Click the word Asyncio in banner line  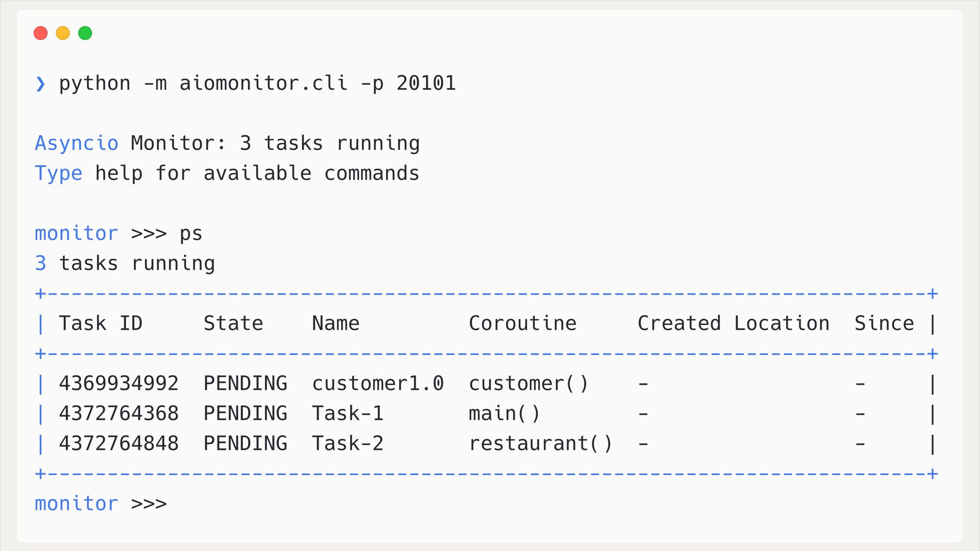77,143
